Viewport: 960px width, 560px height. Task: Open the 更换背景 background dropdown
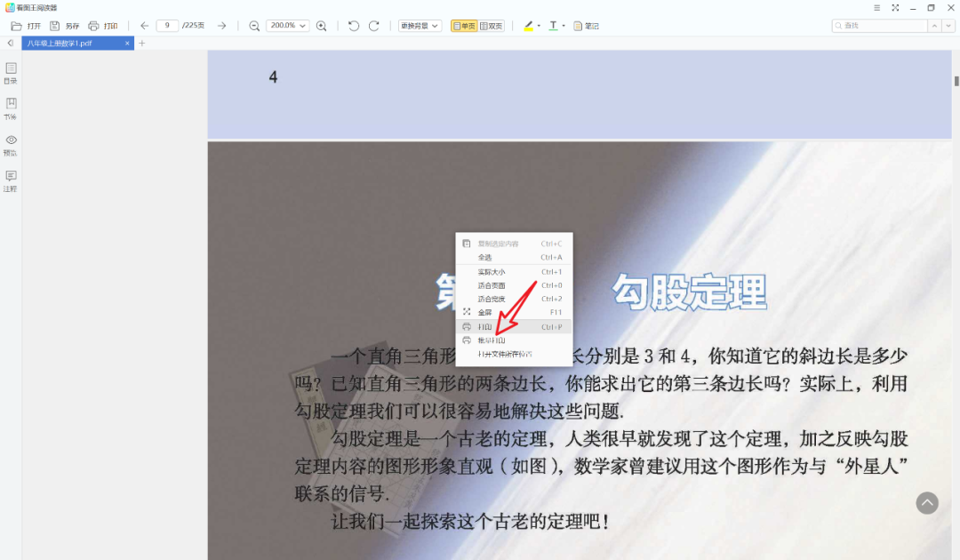(x=420, y=26)
